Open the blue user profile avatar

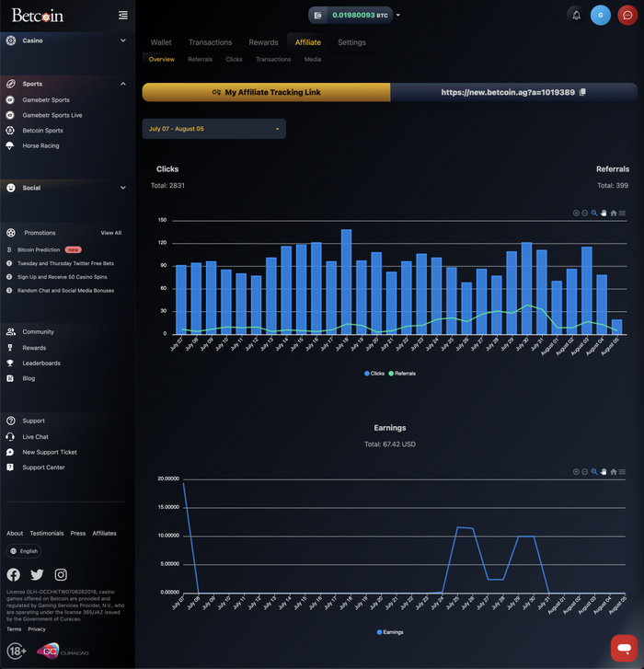click(x=600, y=16)
